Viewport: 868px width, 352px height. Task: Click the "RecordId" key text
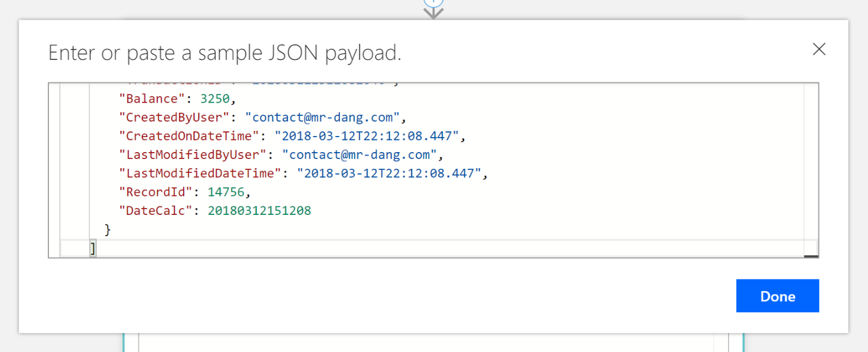pyautogui.click(x=156, y=192)
